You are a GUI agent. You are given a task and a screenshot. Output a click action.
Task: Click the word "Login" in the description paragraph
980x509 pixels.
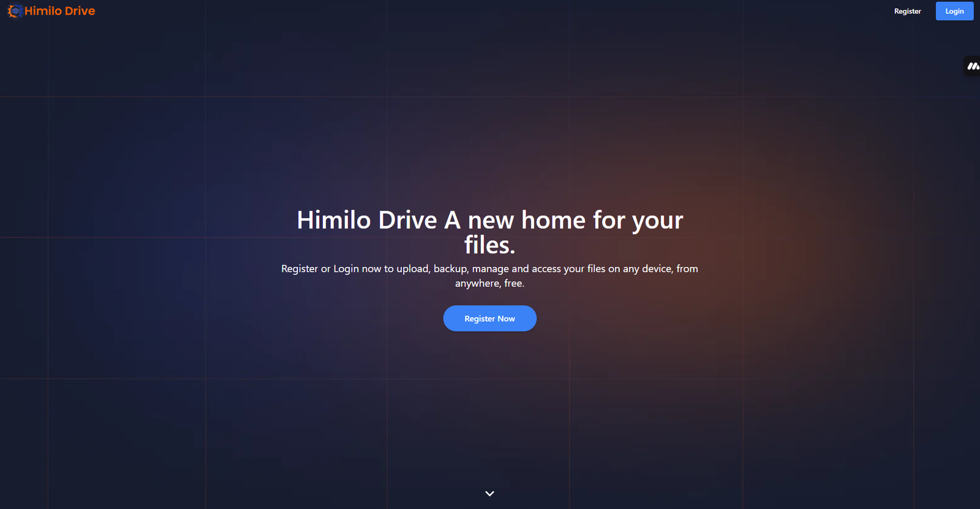click(346, 269)
